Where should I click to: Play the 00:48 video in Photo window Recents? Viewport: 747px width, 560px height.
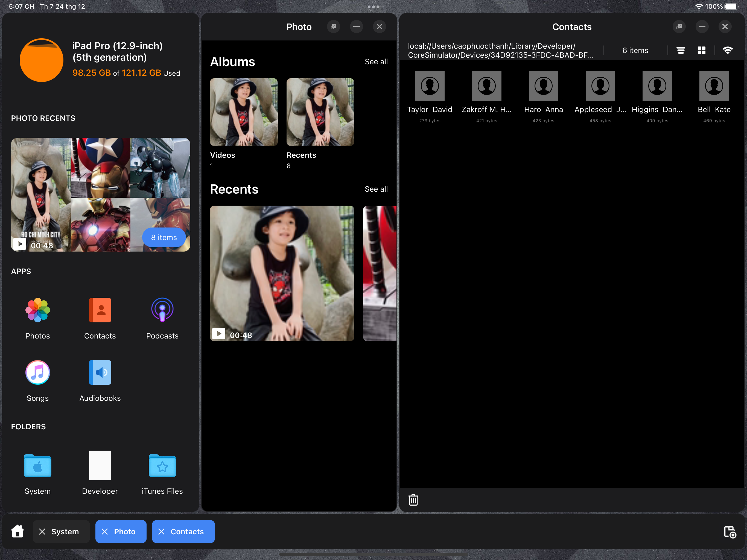[282, 273]
